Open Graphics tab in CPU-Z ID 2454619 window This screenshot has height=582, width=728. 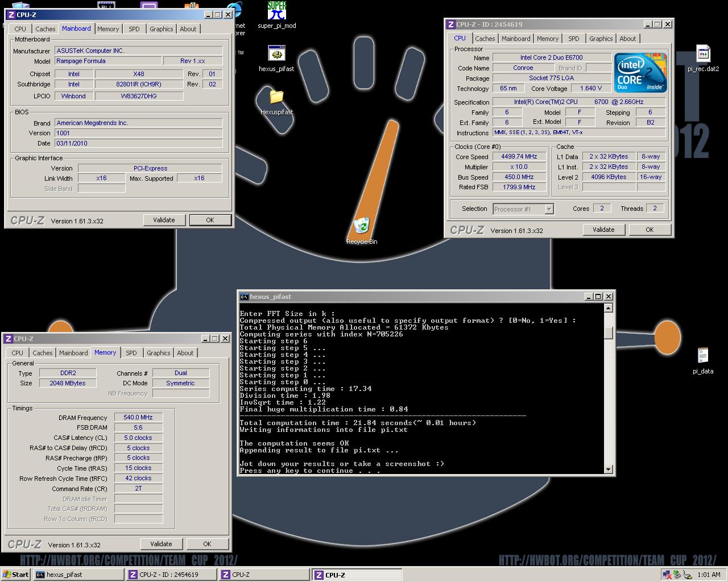[x=601, y=39]
